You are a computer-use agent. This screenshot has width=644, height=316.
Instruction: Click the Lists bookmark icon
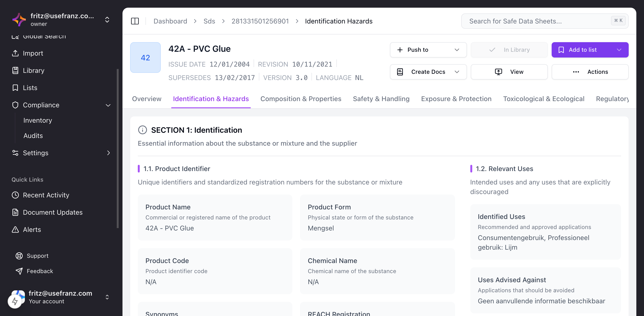[x=15, y=88]
